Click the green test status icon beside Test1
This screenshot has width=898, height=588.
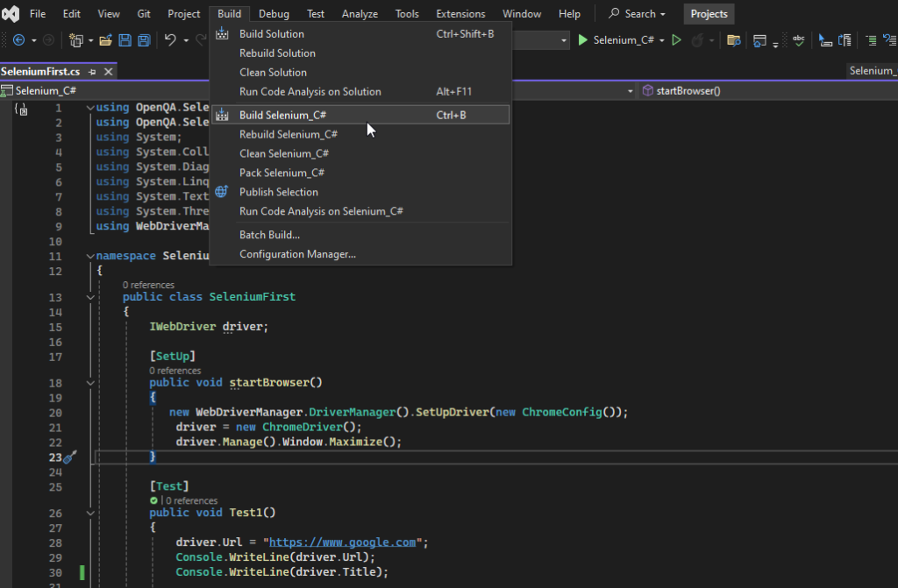(153, 500)
